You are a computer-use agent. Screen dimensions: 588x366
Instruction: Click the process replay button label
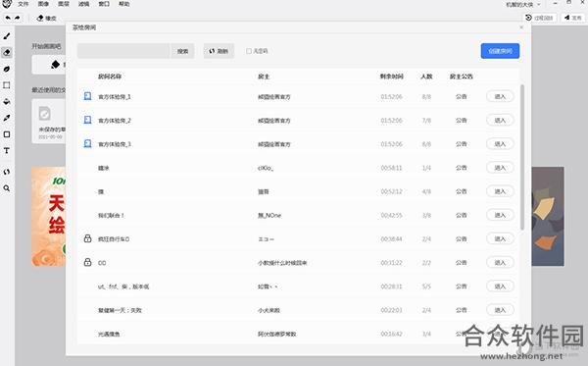pyautogui.click(x=543, y=18)
